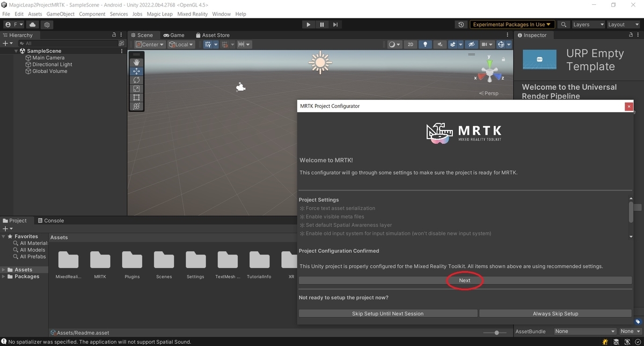The width and height of the screenshot is (644, 346).
Task: Open the File menu
Action: 6,14
